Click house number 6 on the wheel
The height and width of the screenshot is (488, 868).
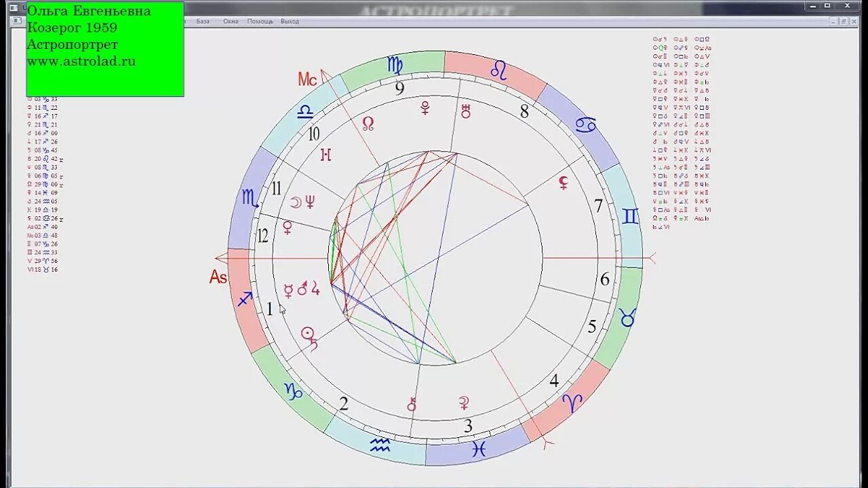[x=605, y=279]
